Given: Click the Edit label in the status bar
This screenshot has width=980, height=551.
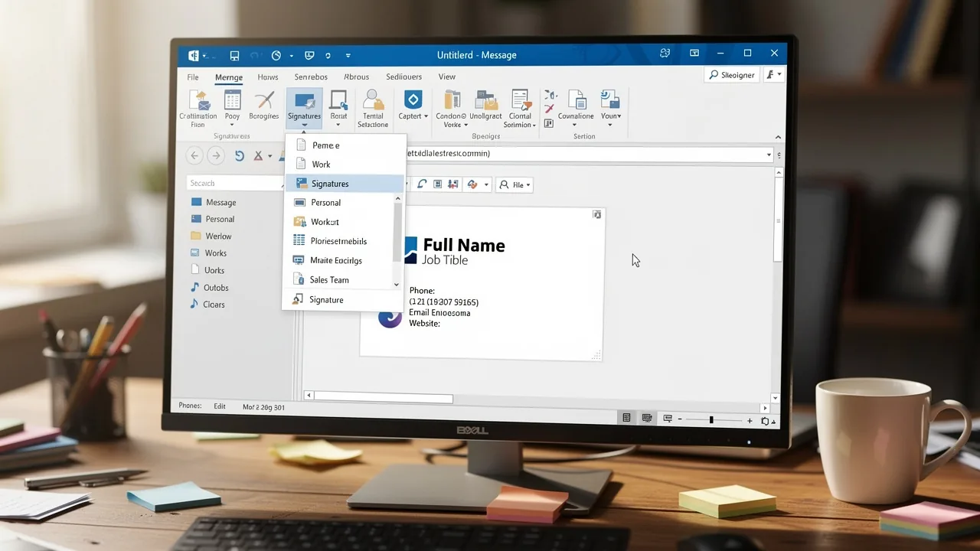Looking at the screenshot, I should point(220,406).
